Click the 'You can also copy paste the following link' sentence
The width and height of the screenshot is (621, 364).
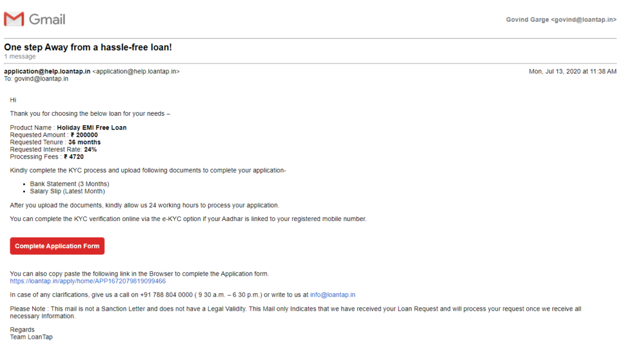tap(139, 274)
